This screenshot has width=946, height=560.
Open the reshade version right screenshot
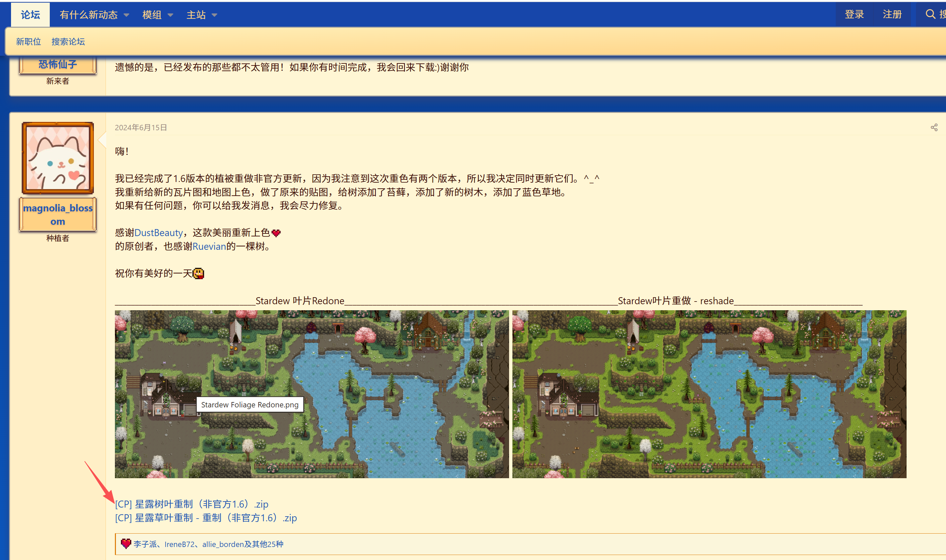[x=709, y=394]
